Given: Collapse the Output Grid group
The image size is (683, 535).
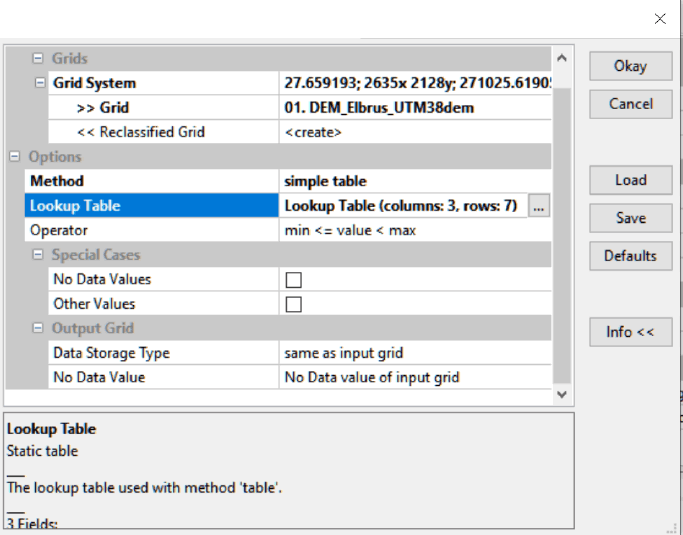Looking at the screenshot, I should click(39, 328).
